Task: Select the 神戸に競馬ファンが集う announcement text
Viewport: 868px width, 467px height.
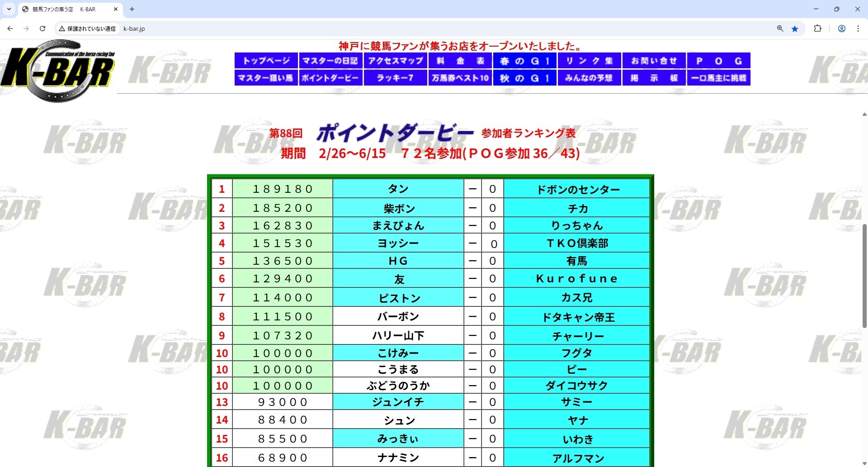Action: (x=460, y=46)
